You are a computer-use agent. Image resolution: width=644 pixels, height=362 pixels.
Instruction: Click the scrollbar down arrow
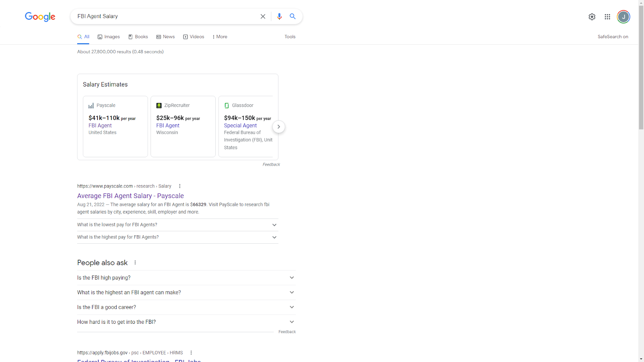pos(641,359)
